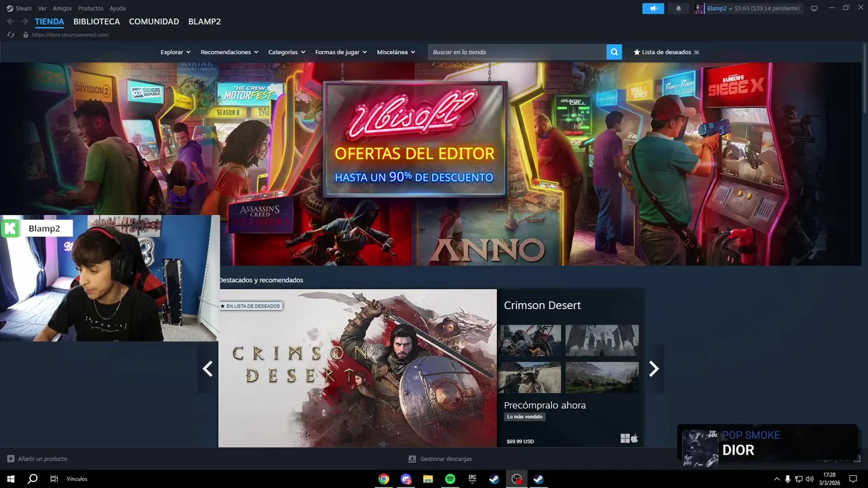The image size is (868, 488).
Task: Click the store URL address bar
Action: tap(71, 35)
